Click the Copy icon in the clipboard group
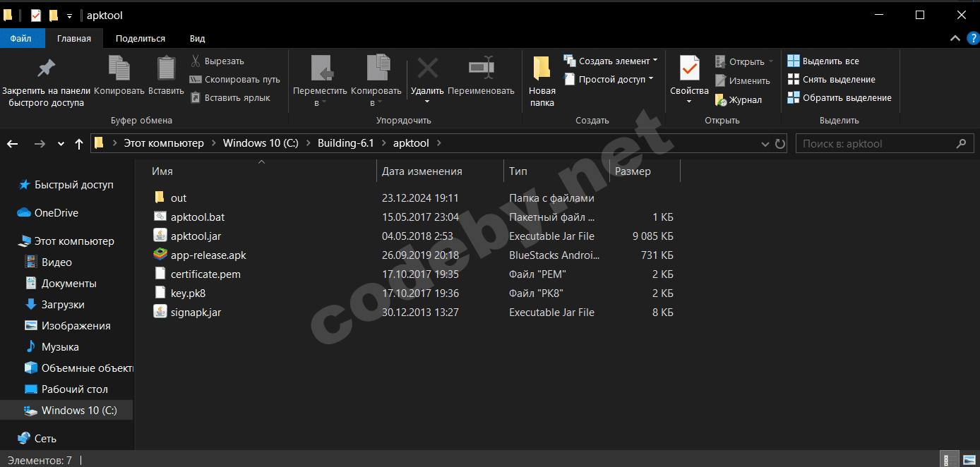This screenshot has width=980, height=467. pos(119,68)
